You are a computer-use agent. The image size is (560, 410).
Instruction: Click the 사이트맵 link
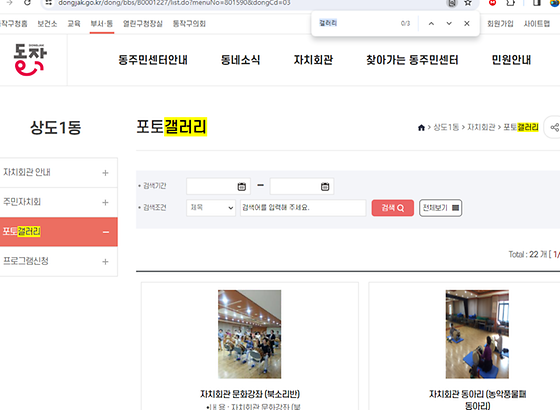point(537,24)
